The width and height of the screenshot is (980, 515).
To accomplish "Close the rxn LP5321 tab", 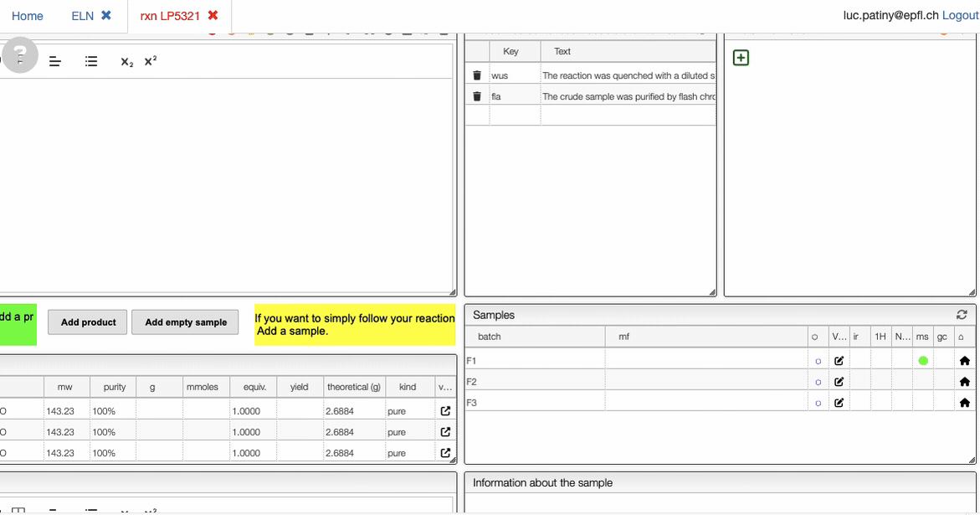I will pos(213,16).
